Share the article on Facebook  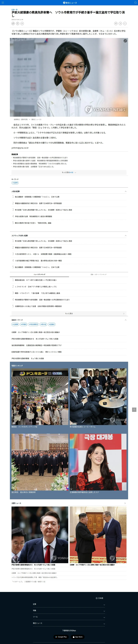116,24
